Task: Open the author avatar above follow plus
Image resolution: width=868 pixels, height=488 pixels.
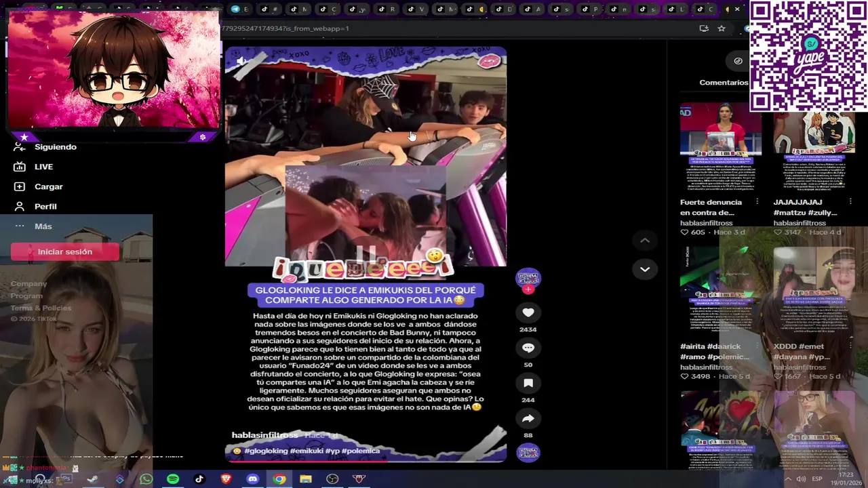Action: [x=528, y=277]
